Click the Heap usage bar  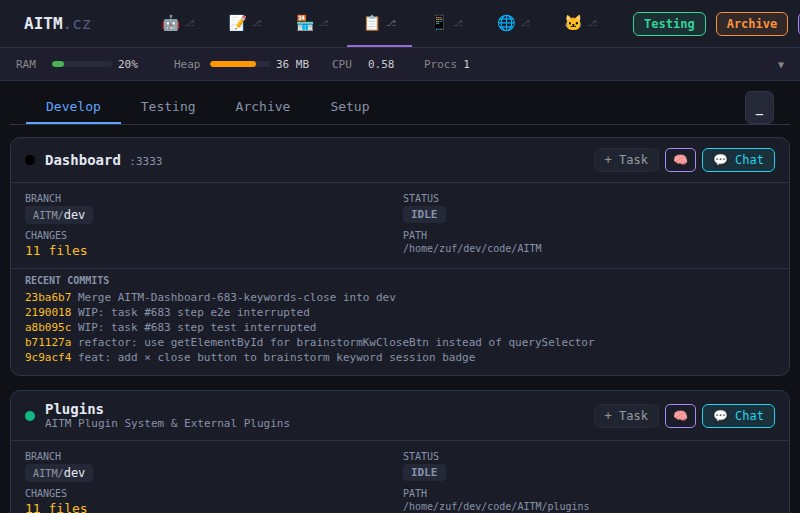240,64
